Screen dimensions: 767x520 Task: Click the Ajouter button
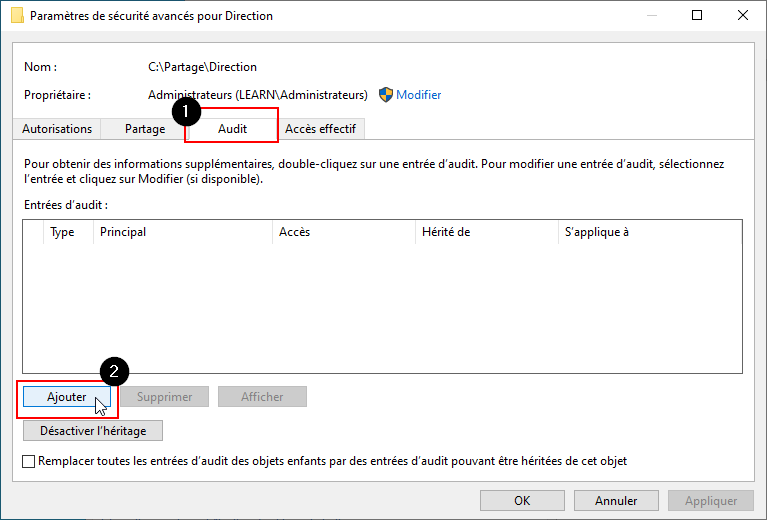67,397
